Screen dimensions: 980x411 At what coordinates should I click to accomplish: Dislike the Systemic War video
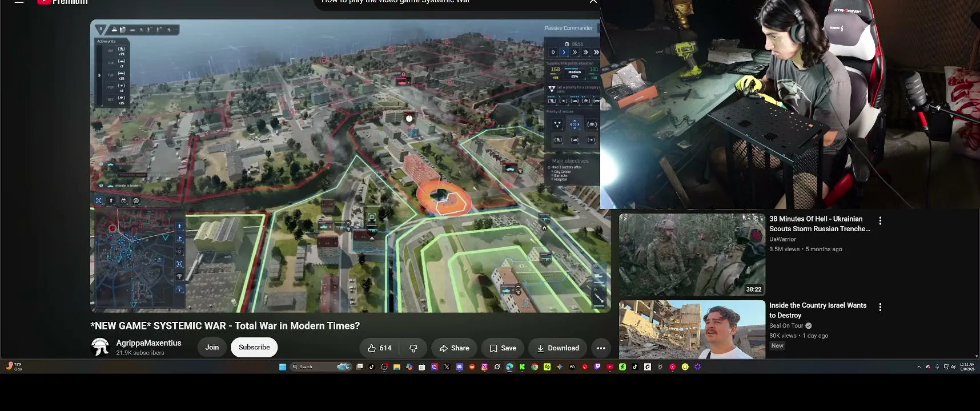pyautogui.click(x=413, y=348)
